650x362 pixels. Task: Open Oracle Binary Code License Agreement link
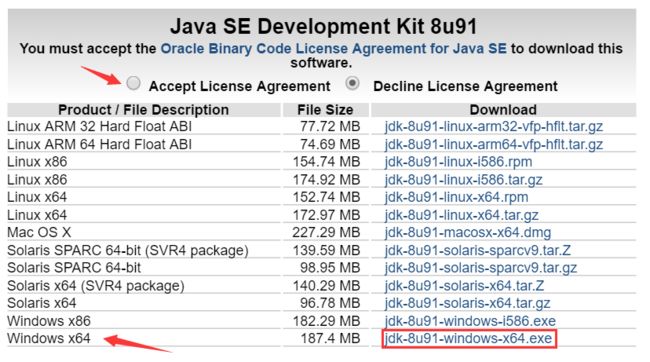tap(333, 49)
